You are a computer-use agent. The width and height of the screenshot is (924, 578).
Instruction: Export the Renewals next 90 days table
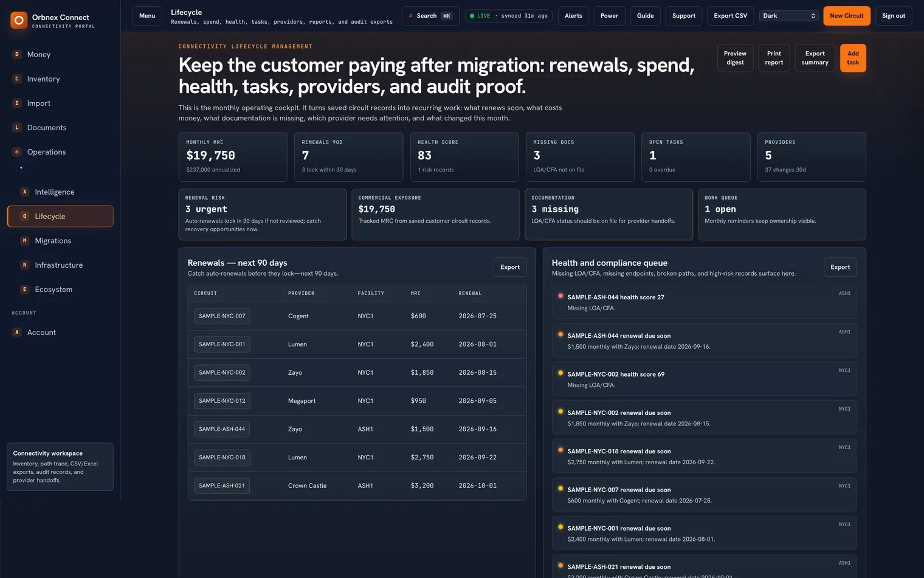tap(510, 267)
